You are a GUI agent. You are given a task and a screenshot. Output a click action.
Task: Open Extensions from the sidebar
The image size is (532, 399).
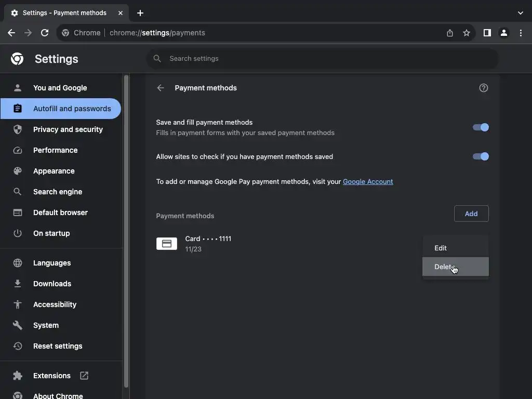51,376
